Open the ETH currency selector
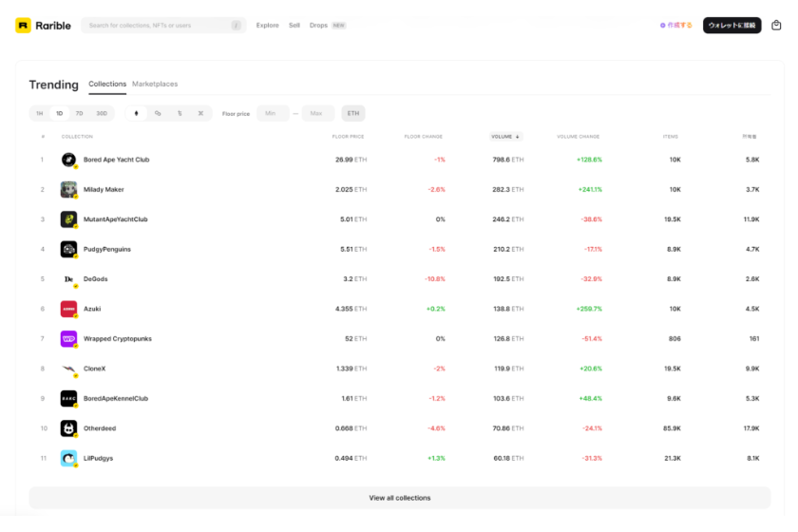 pyautogui.click(x=353, y=114)
